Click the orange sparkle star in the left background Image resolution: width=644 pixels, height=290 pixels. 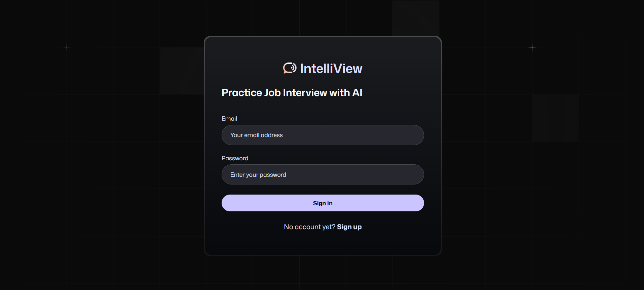67,47
